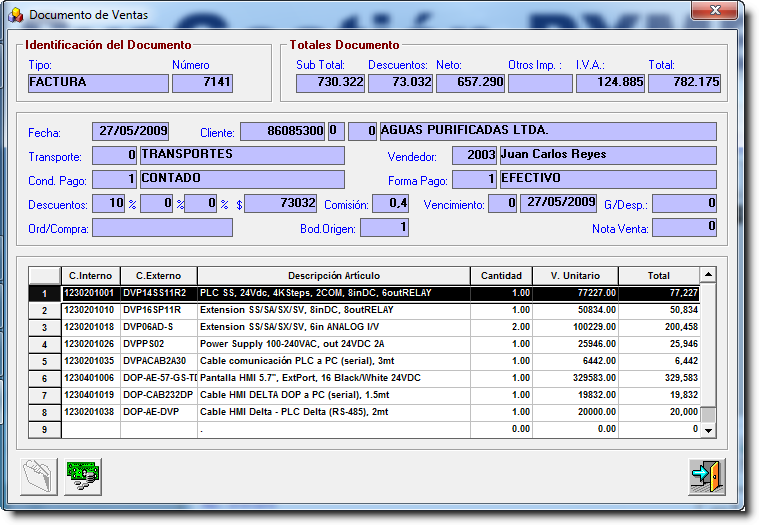Select description Power Supply 100-240VAC row

pos(334,344)
